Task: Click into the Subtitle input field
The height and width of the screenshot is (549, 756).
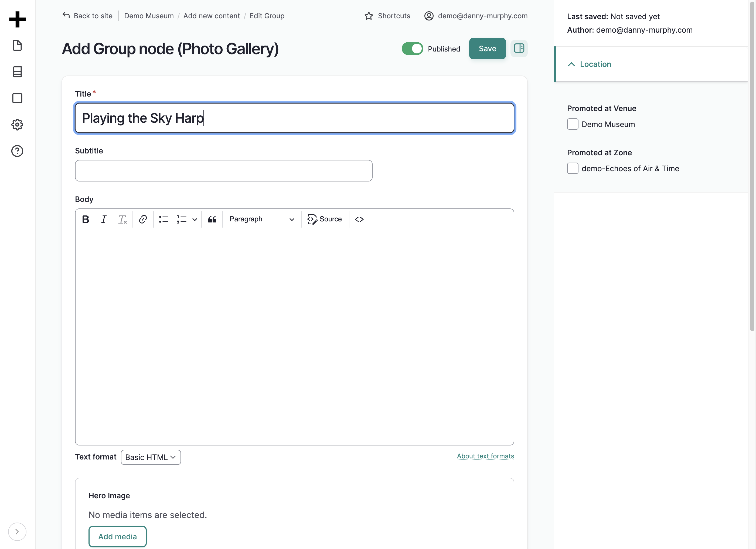Action: pos(224,171)
